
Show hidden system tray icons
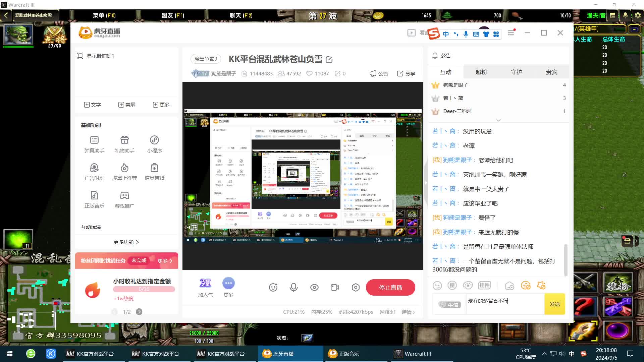coord(544,354)
